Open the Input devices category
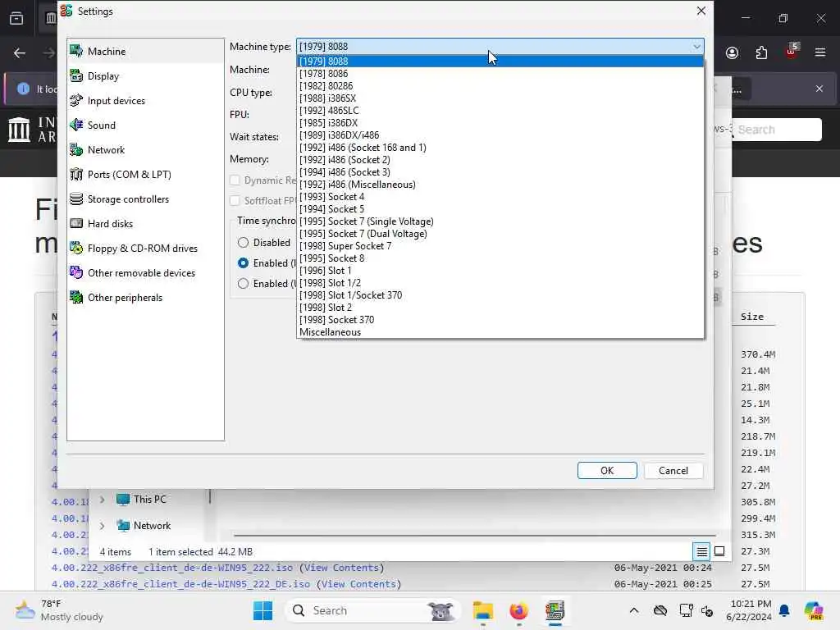The image size is (840, 630). click(145, 101)
